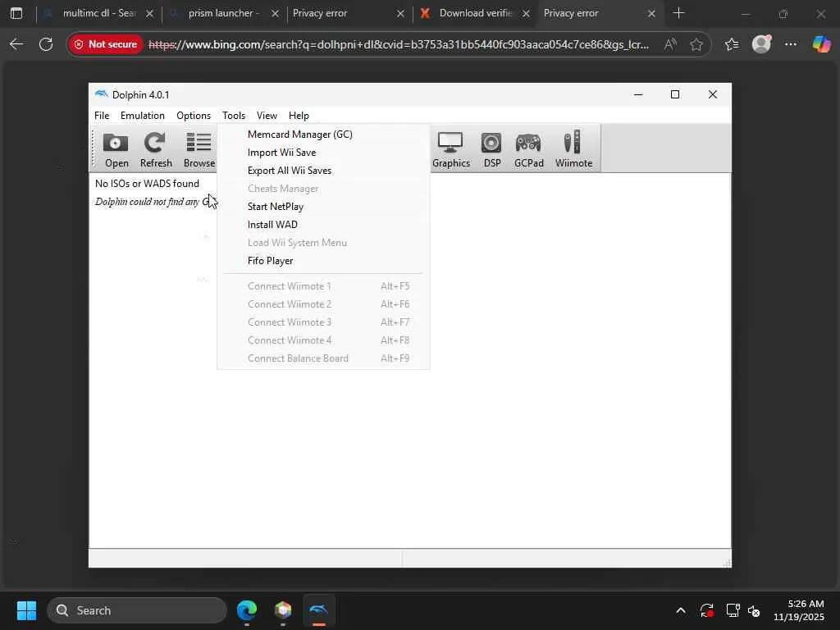The height and width of the screenshot is (630, 840).
Task: Close the multimc dl tab
Action: [x=149, y=13]
